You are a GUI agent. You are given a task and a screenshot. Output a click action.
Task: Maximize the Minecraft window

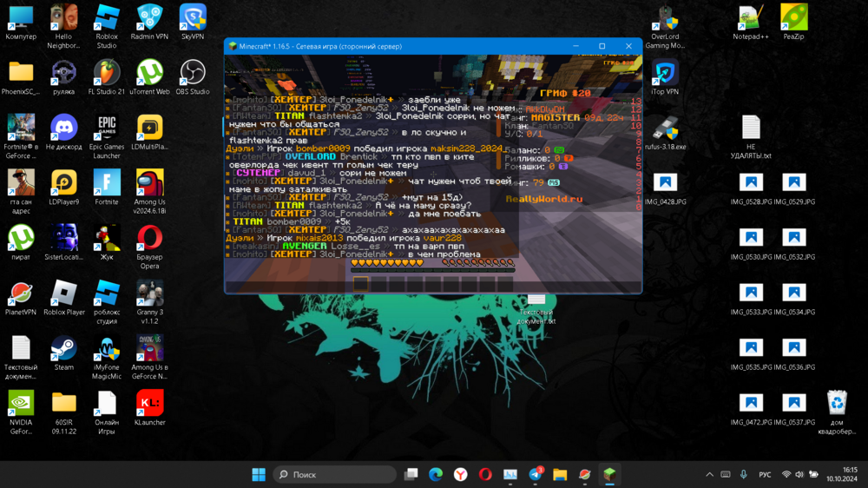pos(602,47)
